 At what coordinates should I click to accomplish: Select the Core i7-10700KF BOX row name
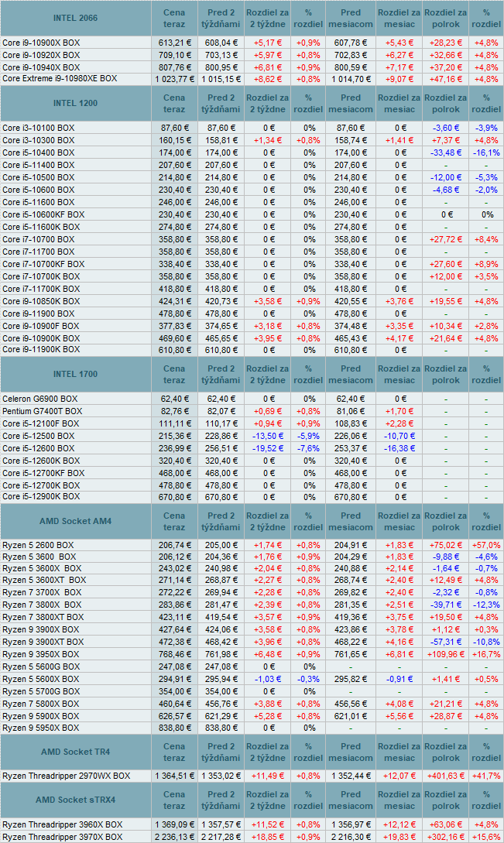[x=43, y=264]
